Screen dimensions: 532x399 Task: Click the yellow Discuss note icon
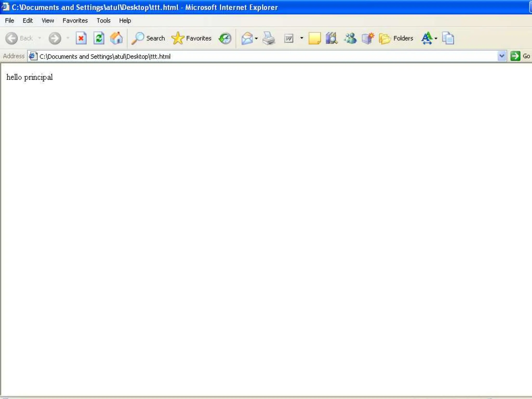tap(314, 38)
